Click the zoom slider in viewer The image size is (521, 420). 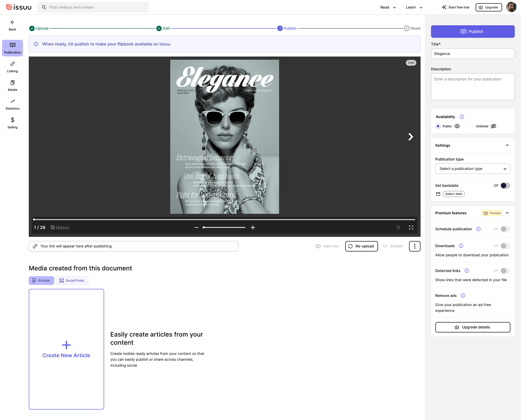click(x=224, y=227)
